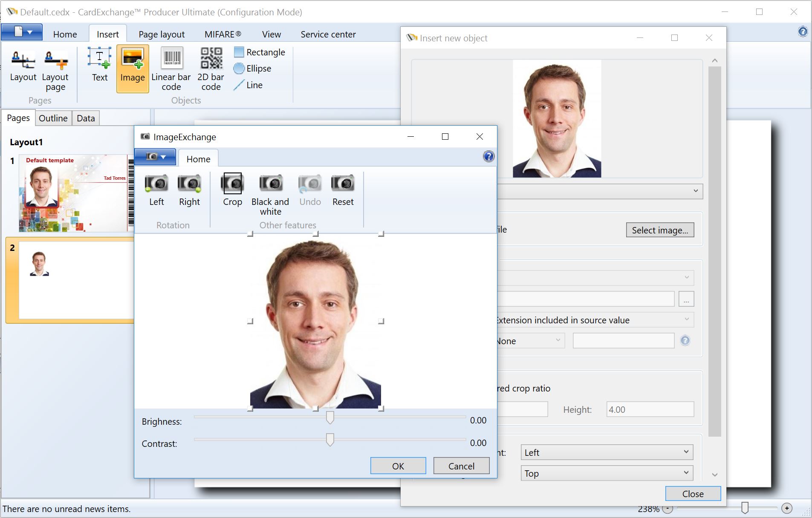This screenshot has height=518, width=812.
Task: Activate the Crop tool
Action: [232, 190]
